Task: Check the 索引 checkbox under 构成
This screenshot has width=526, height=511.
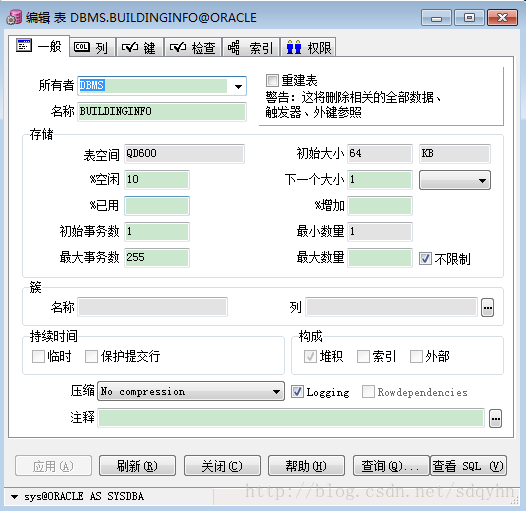Action: pos(363,356)
